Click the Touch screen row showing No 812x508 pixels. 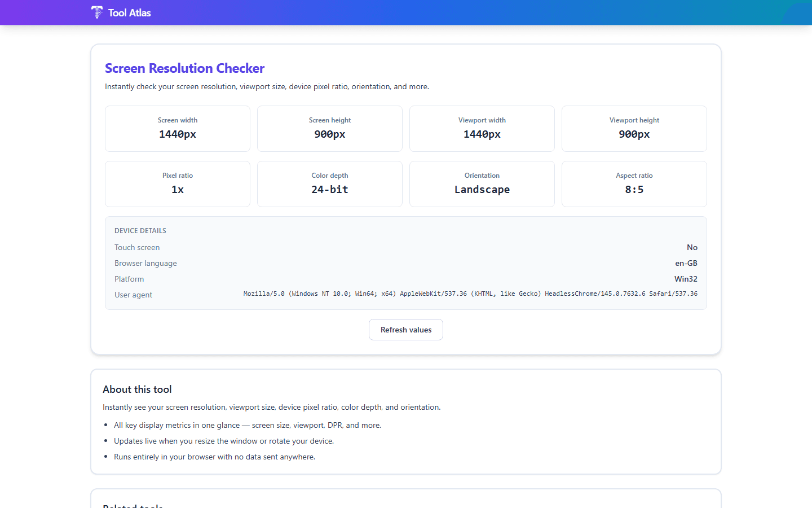pos(692,247)
